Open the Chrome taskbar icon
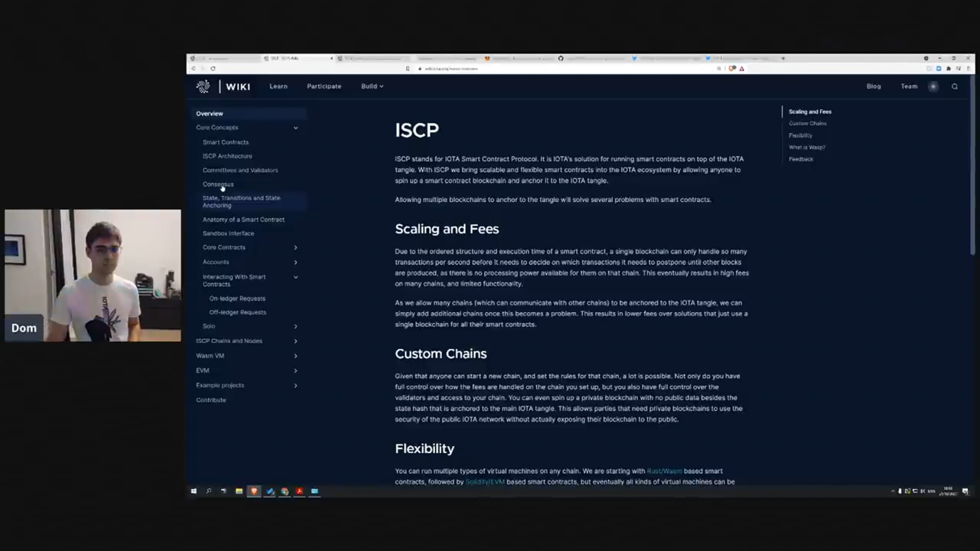980x551 pixels. (x=285, y=491)
